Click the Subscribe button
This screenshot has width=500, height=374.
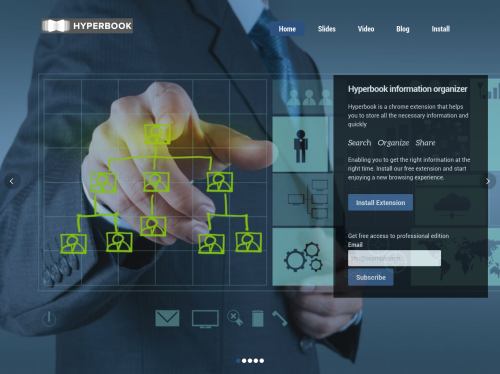coord(371,277)
